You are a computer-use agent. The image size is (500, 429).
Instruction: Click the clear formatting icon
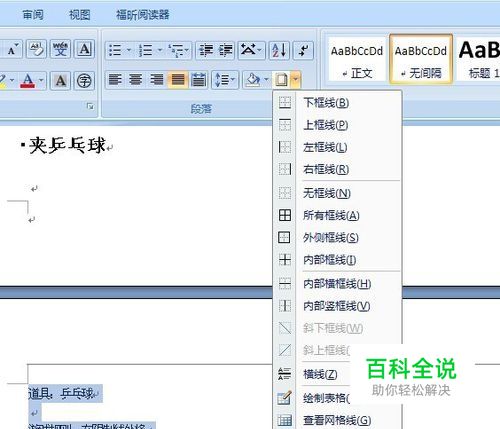(37, 50)
